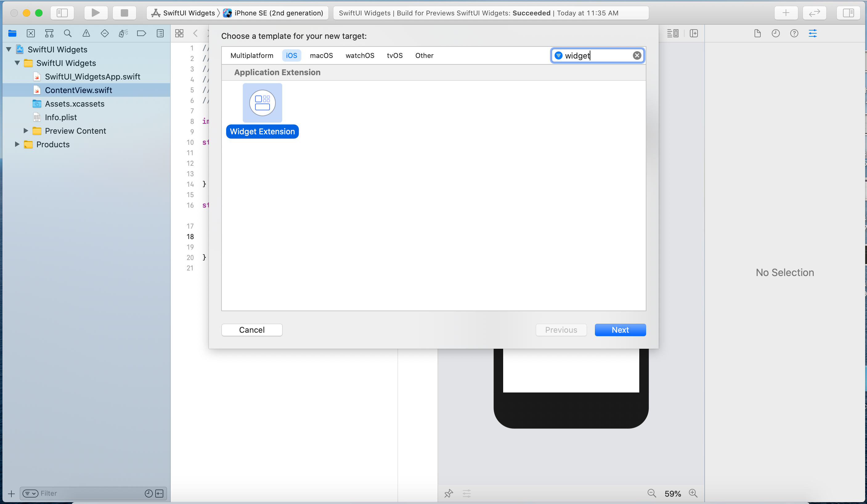
Task: Open the Find navigator magnifying glass
Action: [x=67, y=33]
